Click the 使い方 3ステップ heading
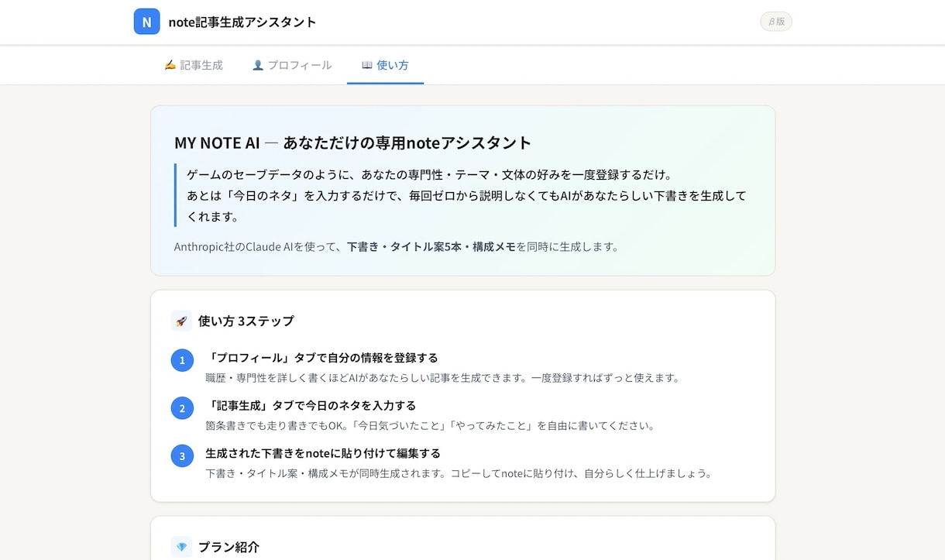Screen dimensions: 945x560 coord(246,321)
